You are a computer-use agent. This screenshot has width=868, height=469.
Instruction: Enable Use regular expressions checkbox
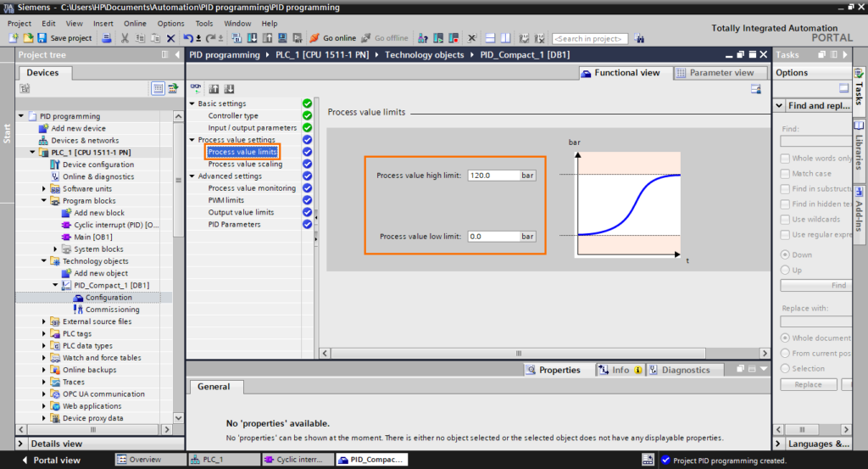point(785,235)
